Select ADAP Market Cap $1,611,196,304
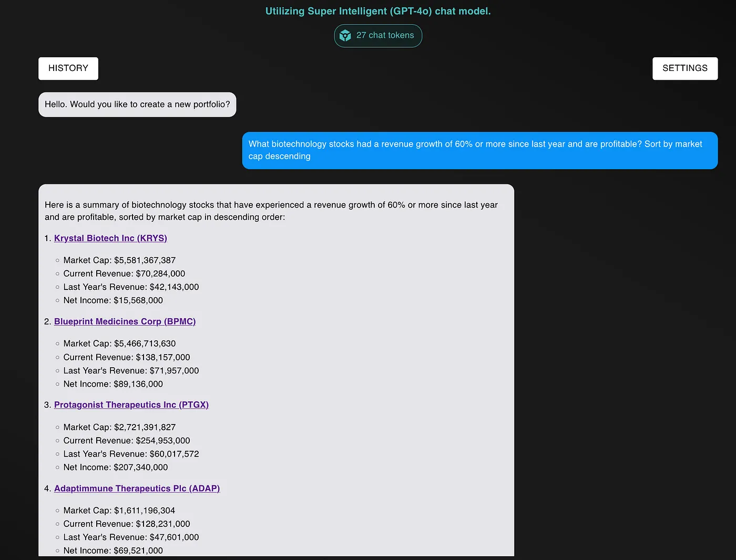Screen dimensions: 736x560 [x=119, y=511]
